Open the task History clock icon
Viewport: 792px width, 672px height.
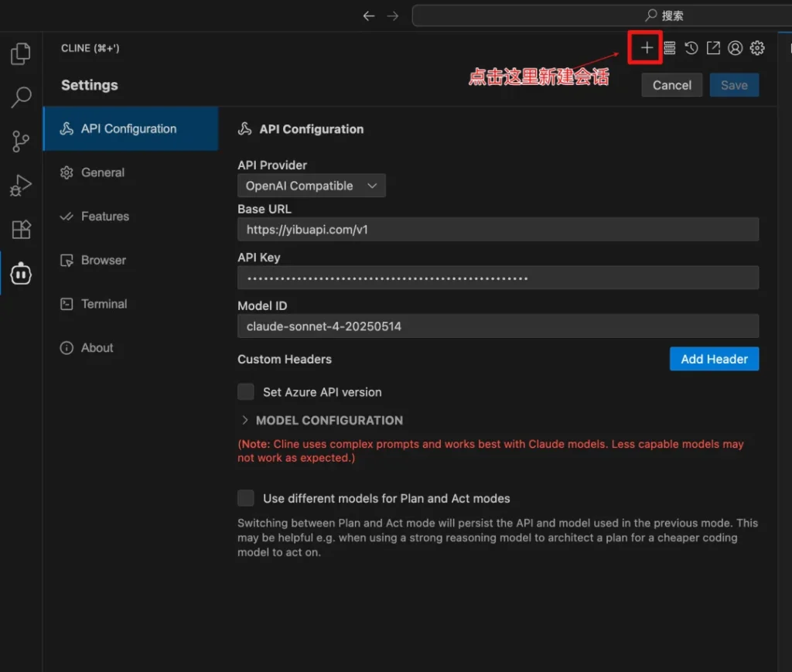coord(691,48)
